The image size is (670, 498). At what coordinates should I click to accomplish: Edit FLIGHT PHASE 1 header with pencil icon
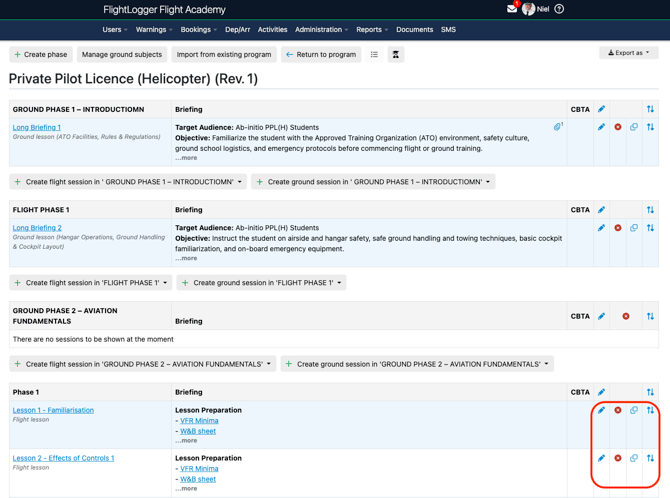[601, 209]
